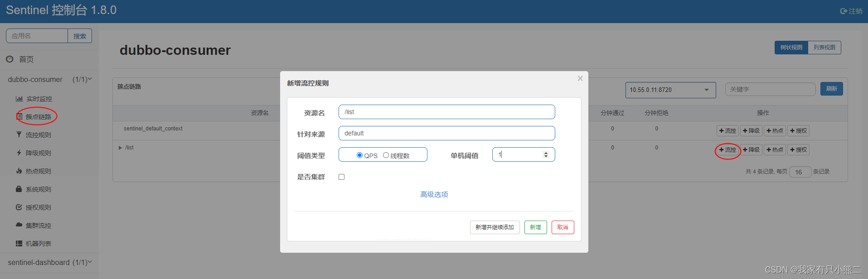The width and height of the screenshot is (868, 279).
Task: Add 降级 rule for sentinel_default_context row
Action: coord(751,131)
